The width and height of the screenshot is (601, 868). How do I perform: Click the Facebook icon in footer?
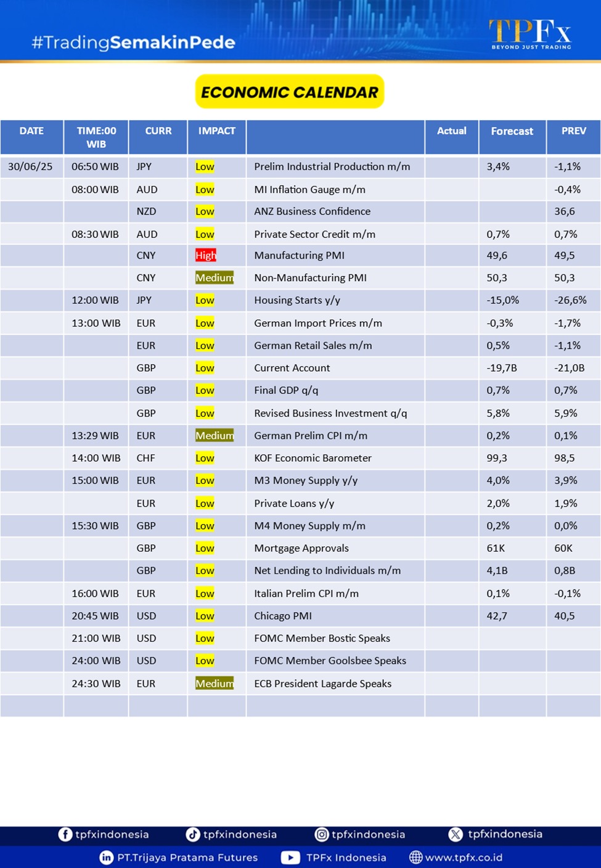65,834
